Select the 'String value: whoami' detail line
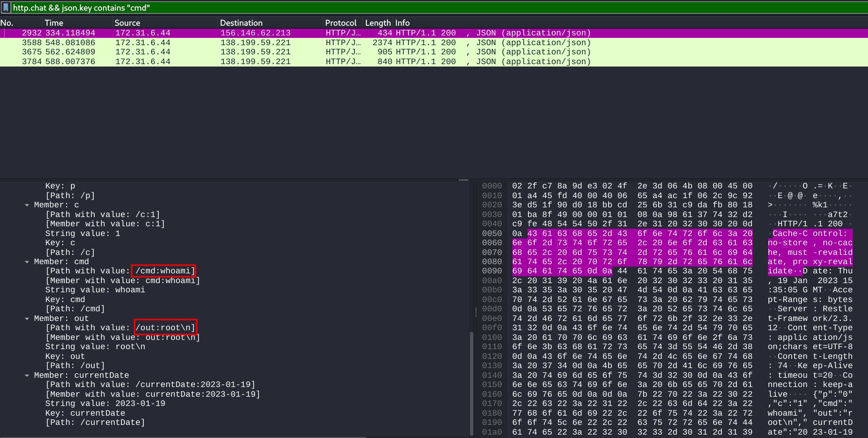Viewport: 868px width, 438px height. (x=95, y=290)
